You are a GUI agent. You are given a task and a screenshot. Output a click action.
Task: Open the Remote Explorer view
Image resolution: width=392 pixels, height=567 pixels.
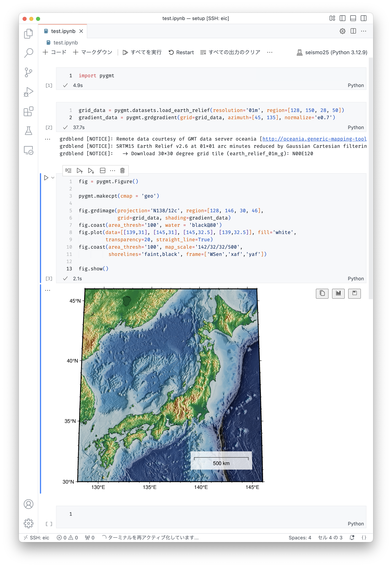[28, 150]
